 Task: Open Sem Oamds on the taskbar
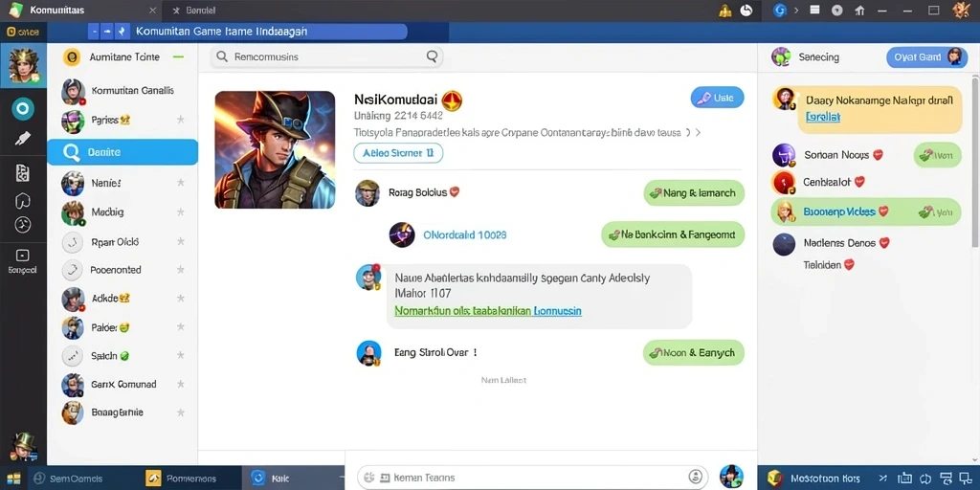click(68, 479)
